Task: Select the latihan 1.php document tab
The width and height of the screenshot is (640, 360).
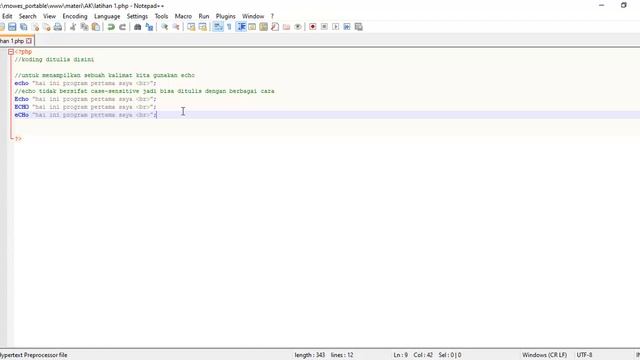Action: [13, 41]
